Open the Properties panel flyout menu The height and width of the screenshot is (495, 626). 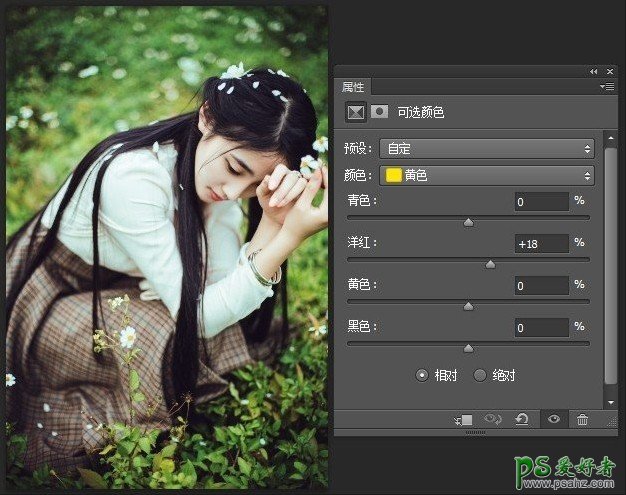pyautogui.click(x=607, y=87)
